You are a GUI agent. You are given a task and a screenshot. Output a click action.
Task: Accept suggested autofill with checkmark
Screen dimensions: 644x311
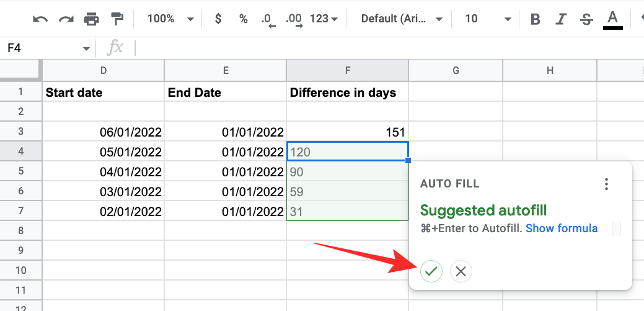click(x=431, y=271)
